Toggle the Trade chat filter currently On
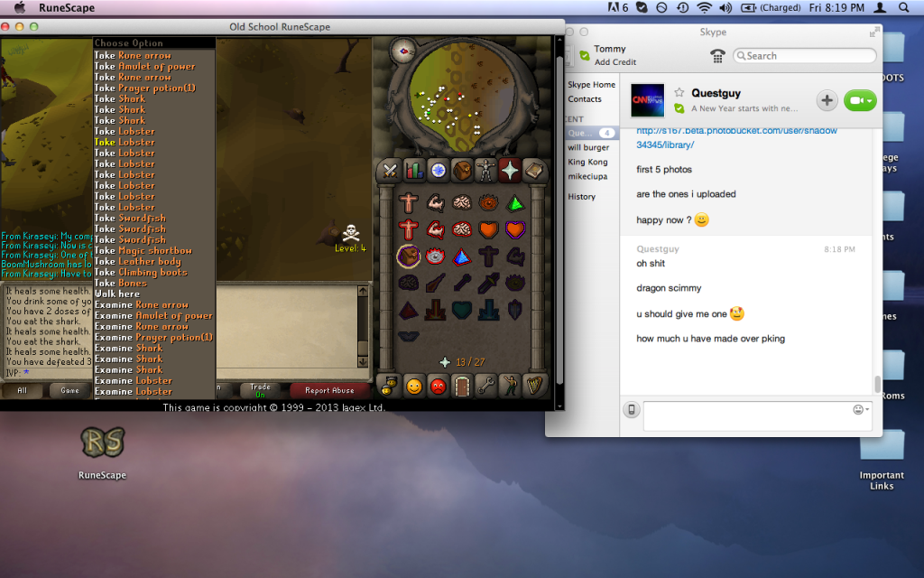This screenshot has width=924, height=578. click(260, 390)
